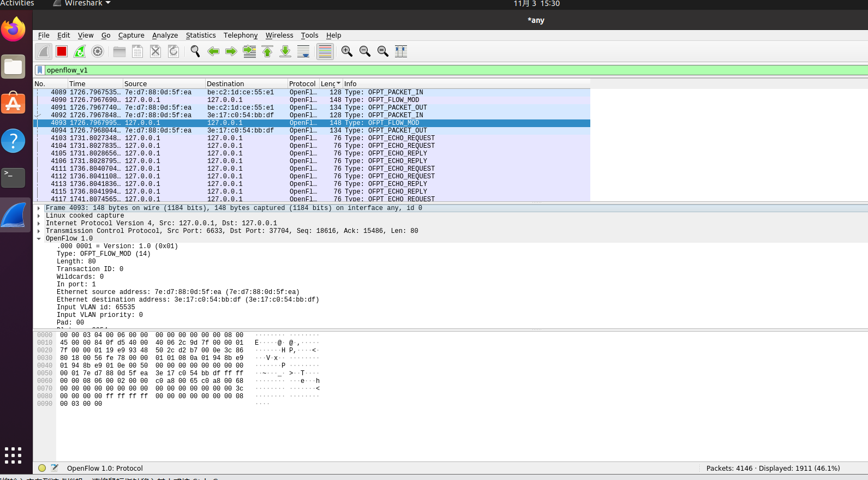Jump to the last packet
868x480 pixels.
click(285, 51)
